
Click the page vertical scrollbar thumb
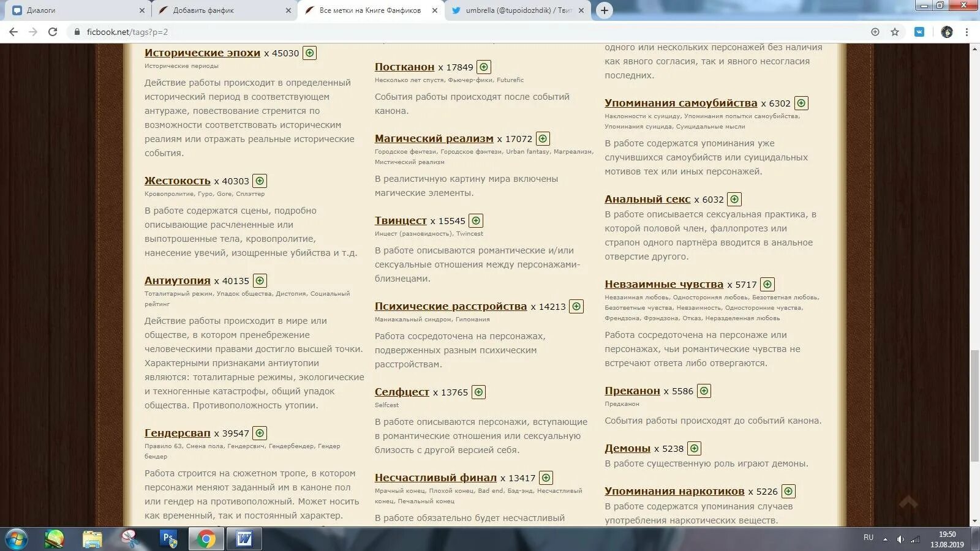tap(974, 405)
